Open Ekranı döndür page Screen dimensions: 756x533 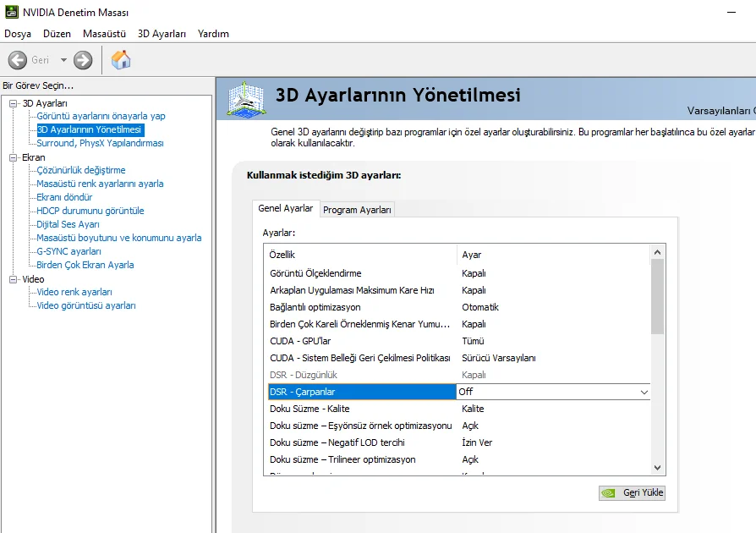(x=64, y=197)
